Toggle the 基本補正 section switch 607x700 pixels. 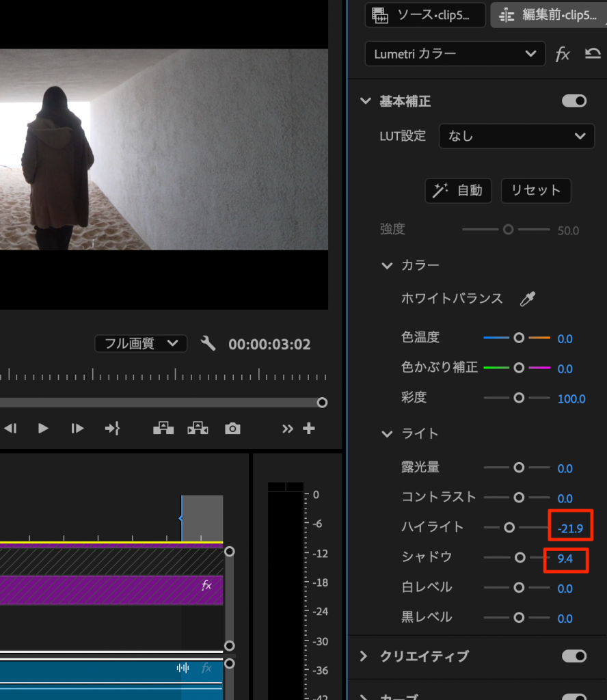(574, 101)
